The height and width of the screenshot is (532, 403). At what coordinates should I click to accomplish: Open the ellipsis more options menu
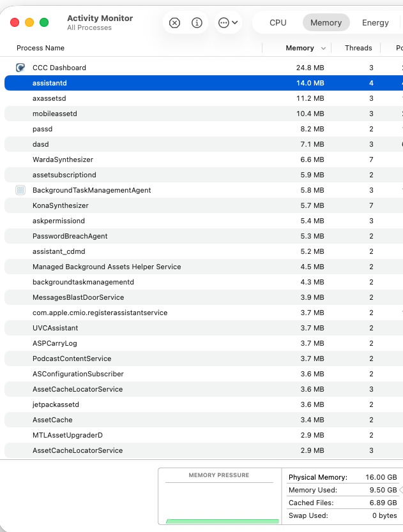(228, 23)
